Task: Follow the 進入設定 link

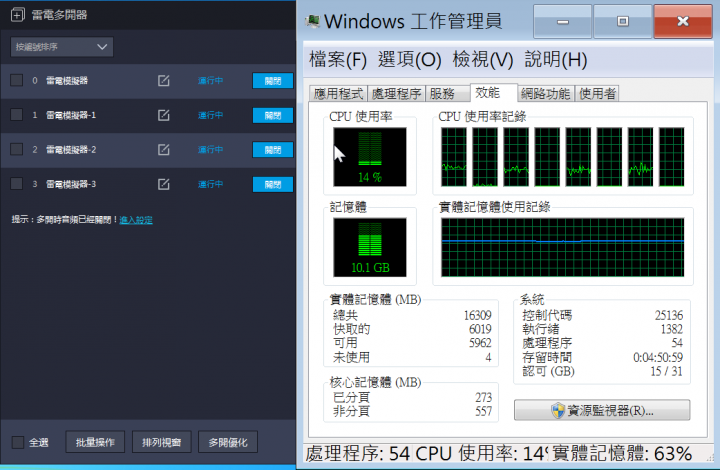Action: coord(136,220)
